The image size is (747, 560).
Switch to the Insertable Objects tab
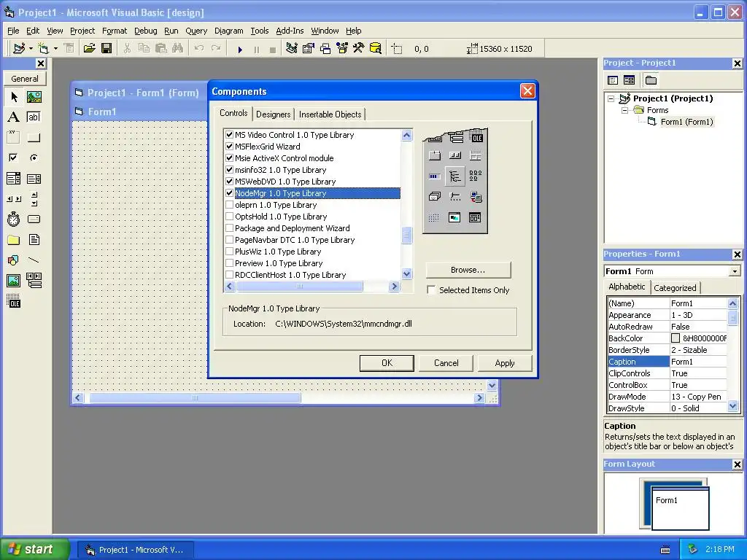330,114
